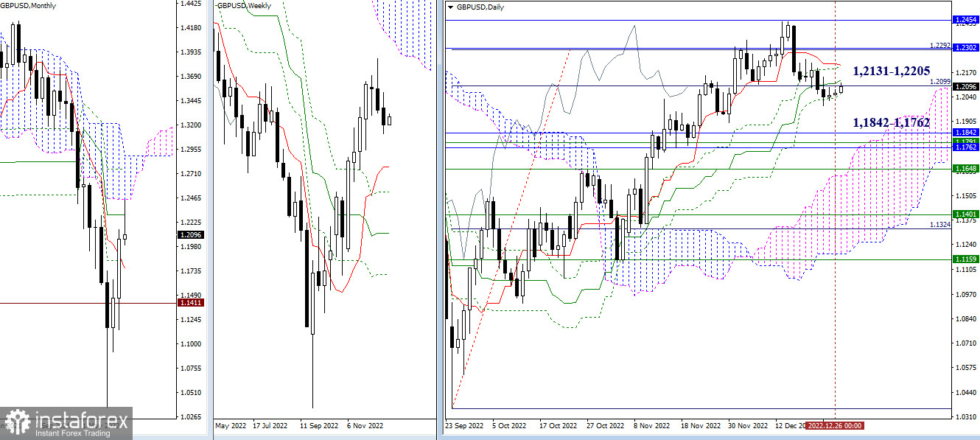This screenshot has height=440, width=980.
Task: Click the 11 Sep 2022 date on Weekly axis
Action: (x=319, y=426)
